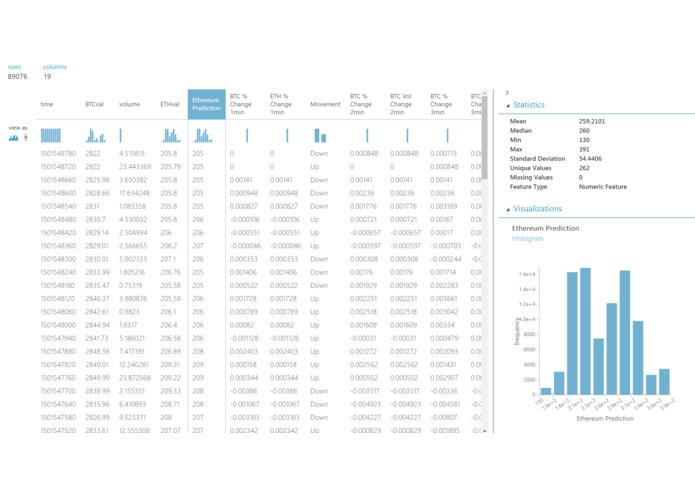The image size is (695, 494).
Task: Click volume cell 7.417391
Action: point(132,351)
